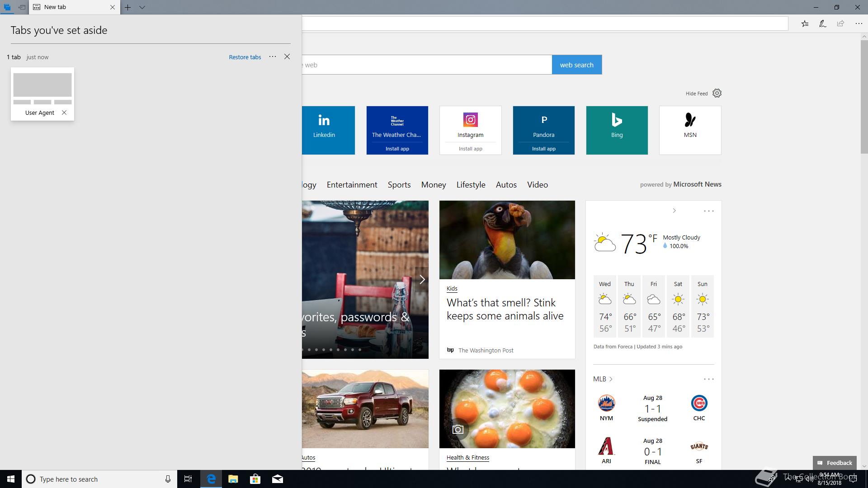The height and width of the screenshot is (488, 868).
Task: Open the tab preview dropdown chevron
Action: click(142, 7)
